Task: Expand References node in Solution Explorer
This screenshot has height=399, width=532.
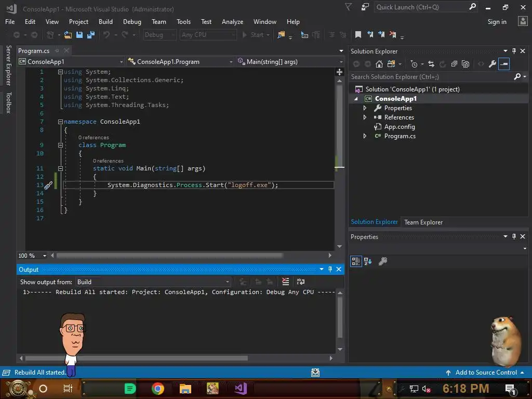Action: tap(365, 117)
